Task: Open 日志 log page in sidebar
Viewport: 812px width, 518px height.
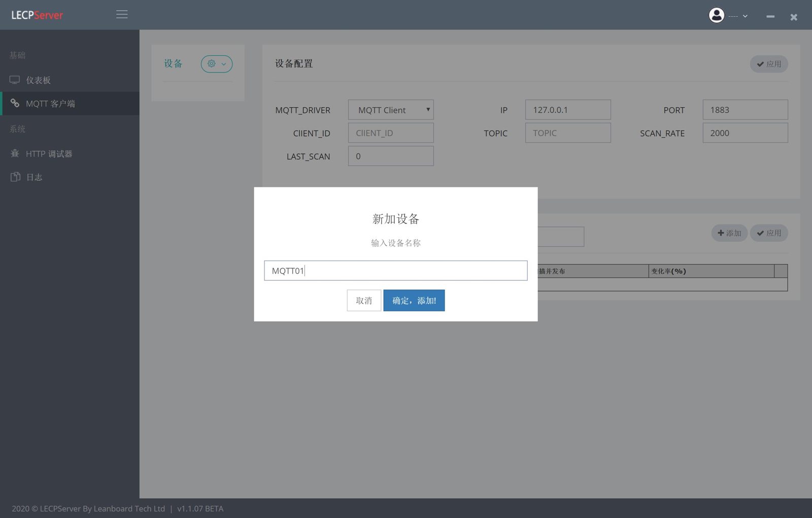Action: (70, 177)
